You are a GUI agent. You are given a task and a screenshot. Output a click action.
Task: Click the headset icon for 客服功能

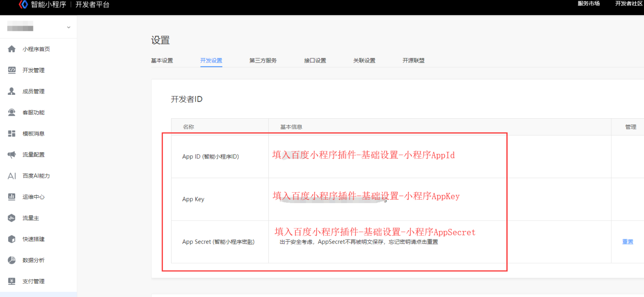coord(12,112)
